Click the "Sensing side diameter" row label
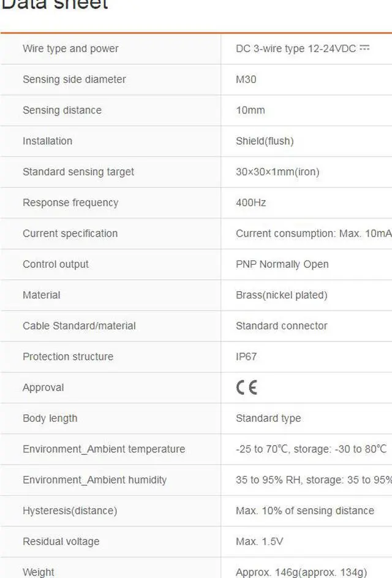392x578 pixels. pos(74,79)
